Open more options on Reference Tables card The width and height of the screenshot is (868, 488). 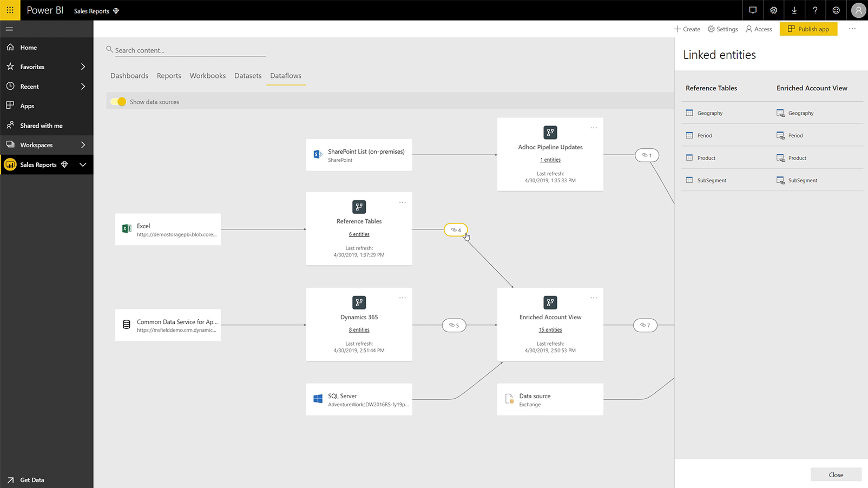pyautogui.click(x=403, y=202)
